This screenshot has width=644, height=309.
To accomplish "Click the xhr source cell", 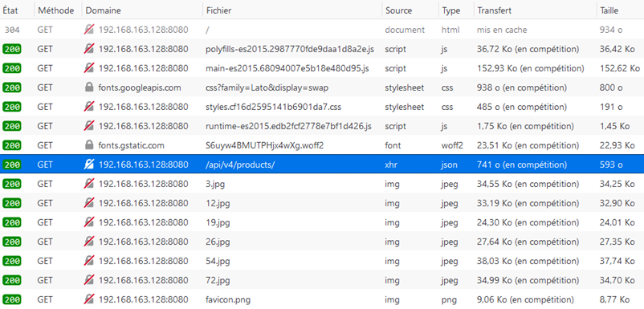I will pyautogui.click(x=392, y=165).
